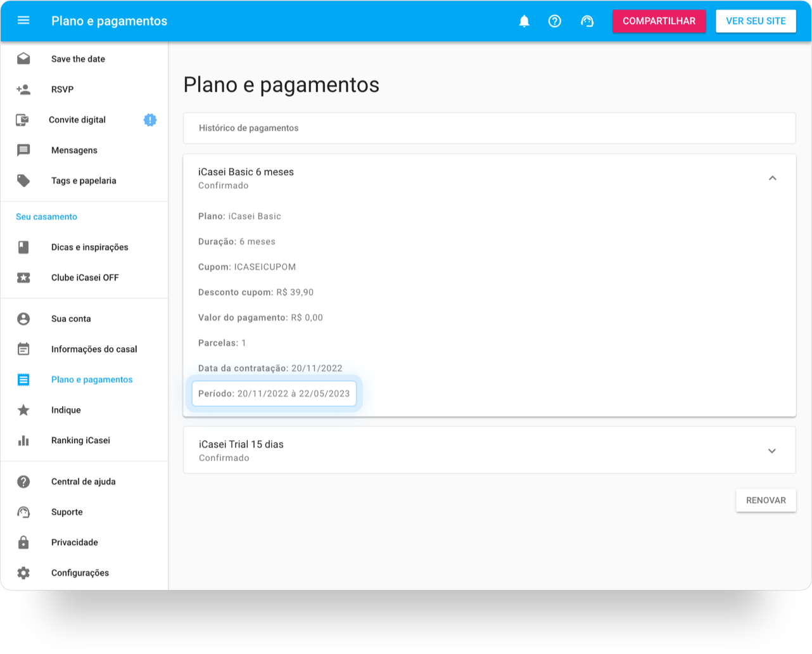The width and height of the screenshot is (812, 654).
Task: Click the Tags e papelaria tag icon
Action: (23, 181)
